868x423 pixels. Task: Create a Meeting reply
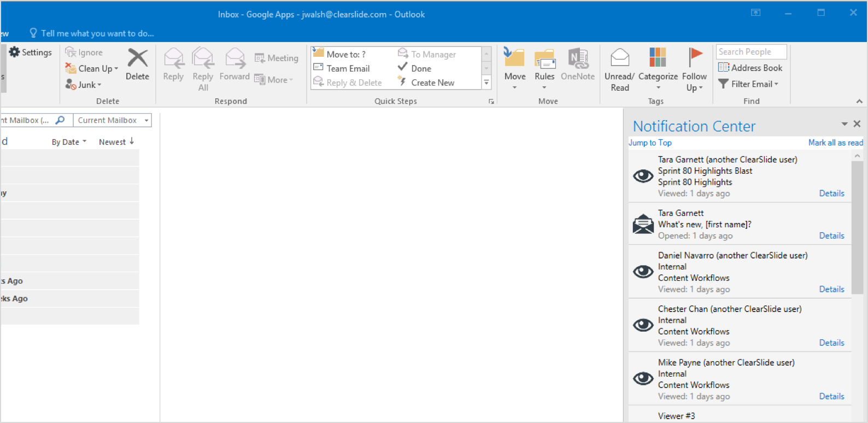(277, 58)
